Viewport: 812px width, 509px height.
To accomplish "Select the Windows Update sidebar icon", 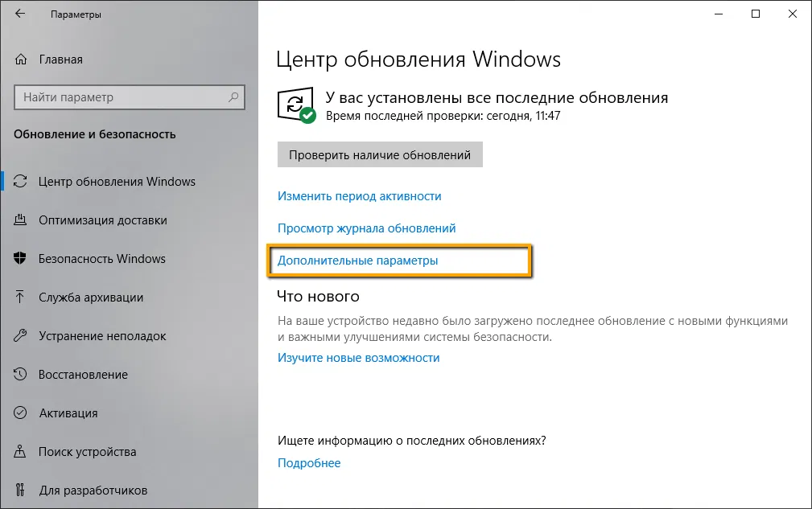I will point(19,182).
